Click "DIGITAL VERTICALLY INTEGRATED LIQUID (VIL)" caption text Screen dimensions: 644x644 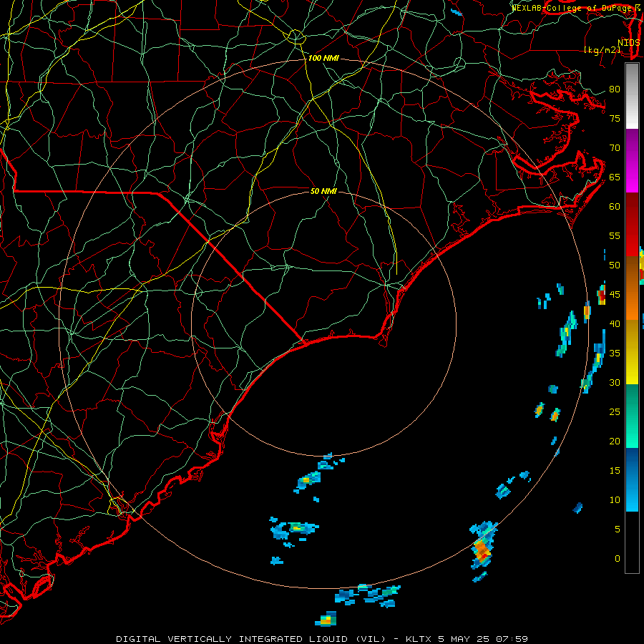[251, 639]
